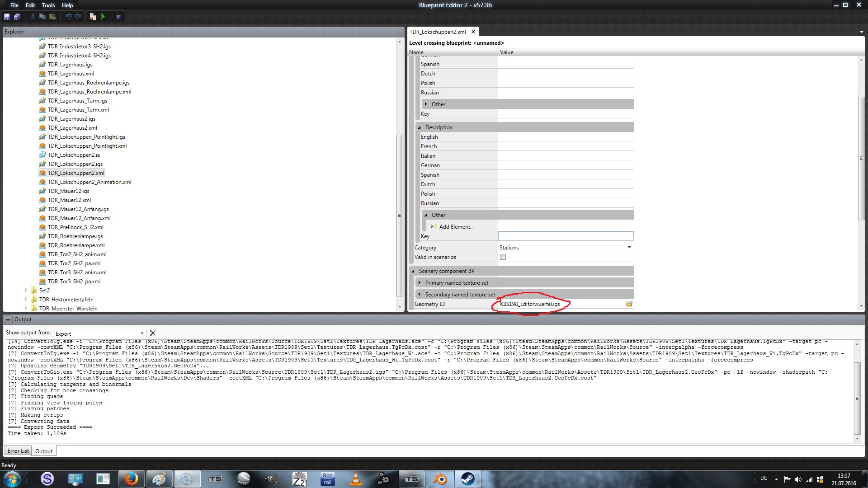Click the Save All toolbar icon

[x=17, y=17]
